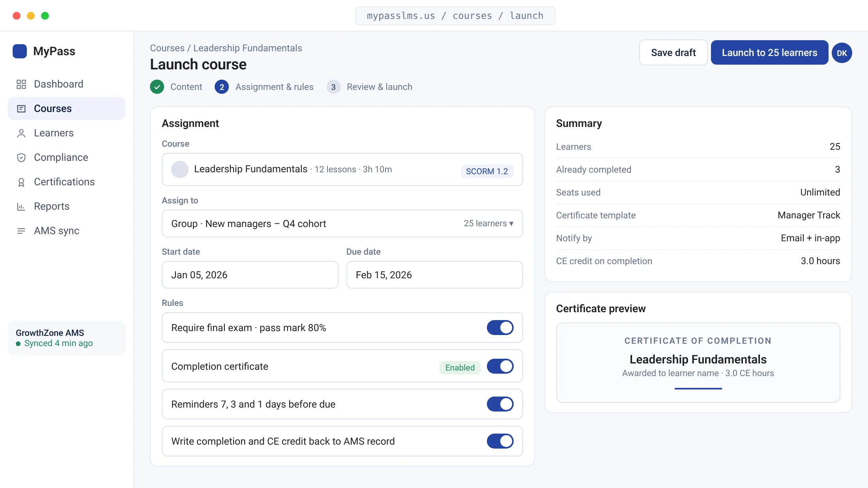Open the Assign to group dropdown
The width and height of the screenshot is (868, 488).
342,224
